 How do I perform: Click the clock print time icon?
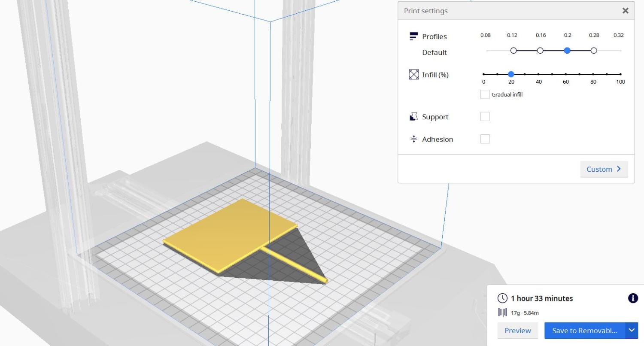click(x=502, y=298)
